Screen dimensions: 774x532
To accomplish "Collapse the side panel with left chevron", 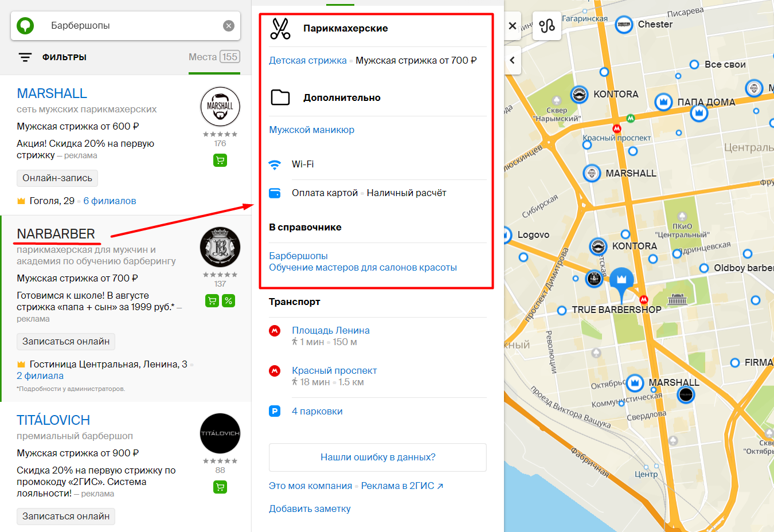I will coord(513,60).
